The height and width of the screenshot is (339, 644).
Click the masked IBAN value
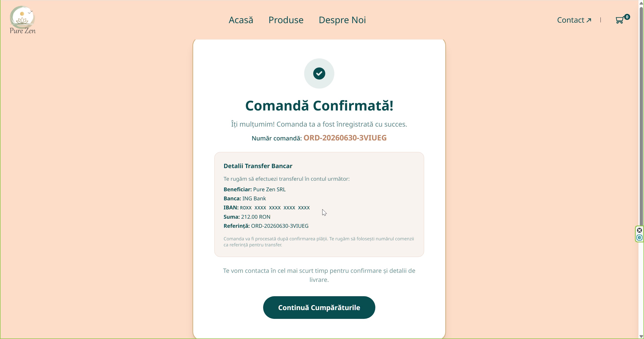pos(275,208)
